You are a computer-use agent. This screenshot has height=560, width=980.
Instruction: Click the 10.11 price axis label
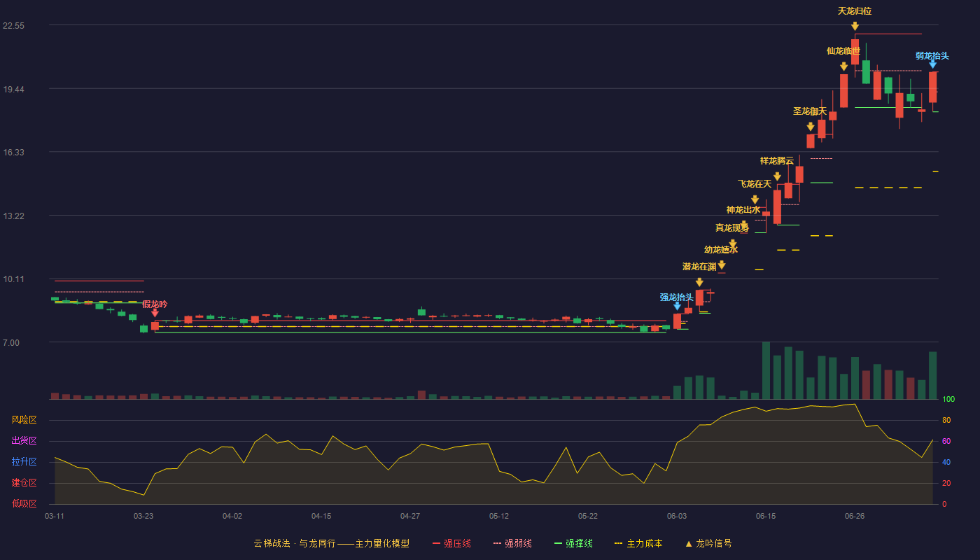pyautogui.click(x=14, y=279)
